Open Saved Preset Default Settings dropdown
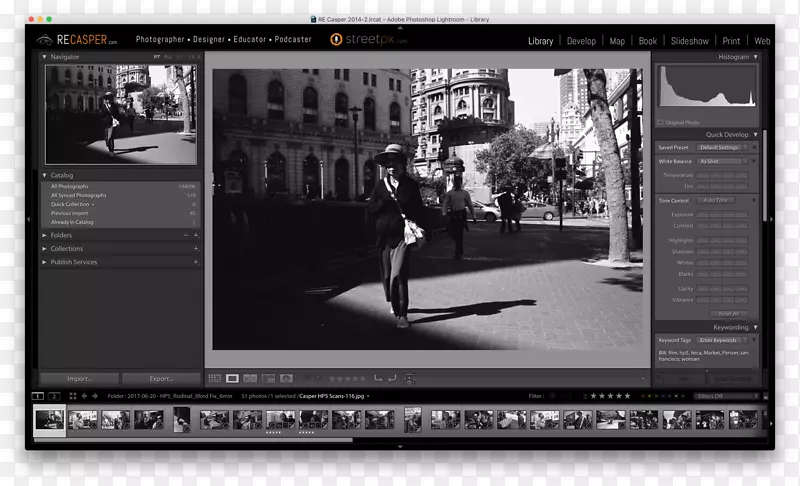The image size is (800, 486). coord(722,147)
